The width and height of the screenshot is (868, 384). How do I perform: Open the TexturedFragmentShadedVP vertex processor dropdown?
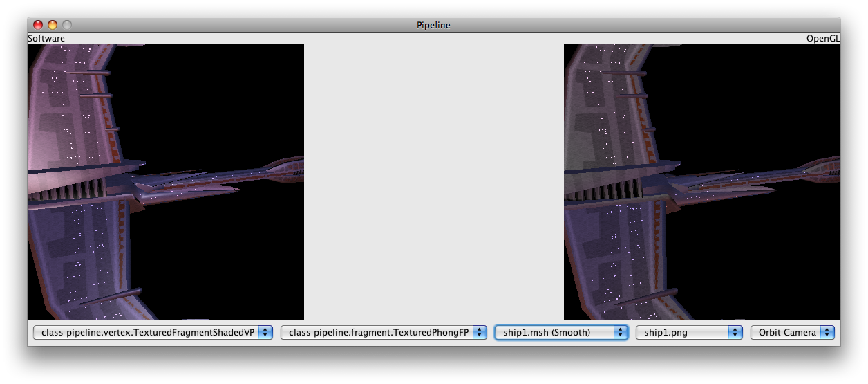click(147, 333)
